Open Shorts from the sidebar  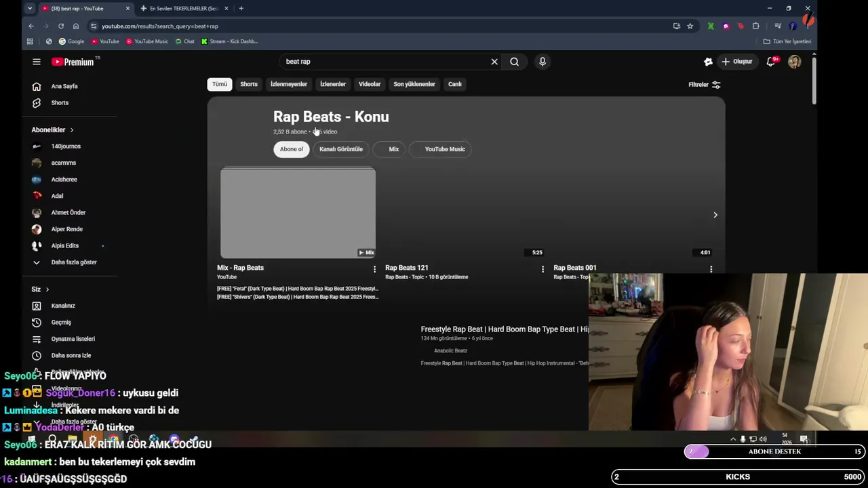(60, 102)
